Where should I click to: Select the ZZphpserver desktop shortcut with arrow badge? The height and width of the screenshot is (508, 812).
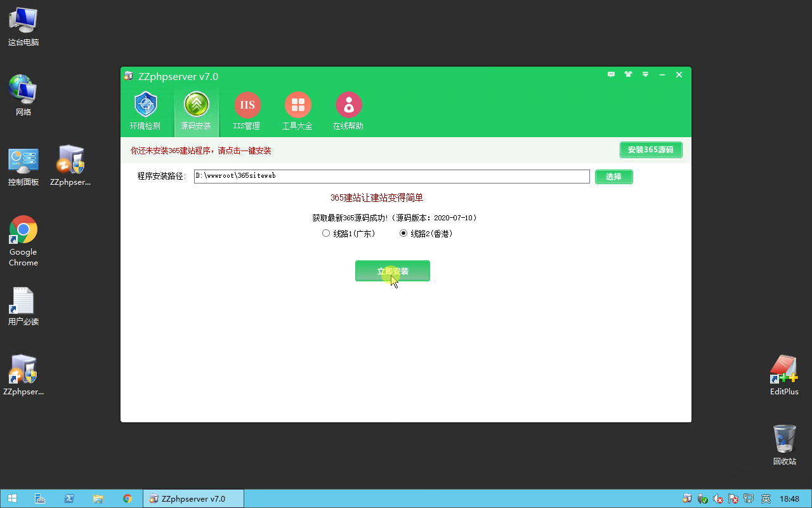pyautogui.click(x=23, y=375)
